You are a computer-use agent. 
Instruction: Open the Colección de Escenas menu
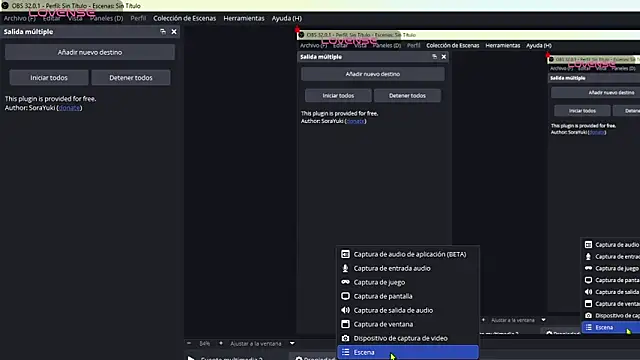point(184,18)
